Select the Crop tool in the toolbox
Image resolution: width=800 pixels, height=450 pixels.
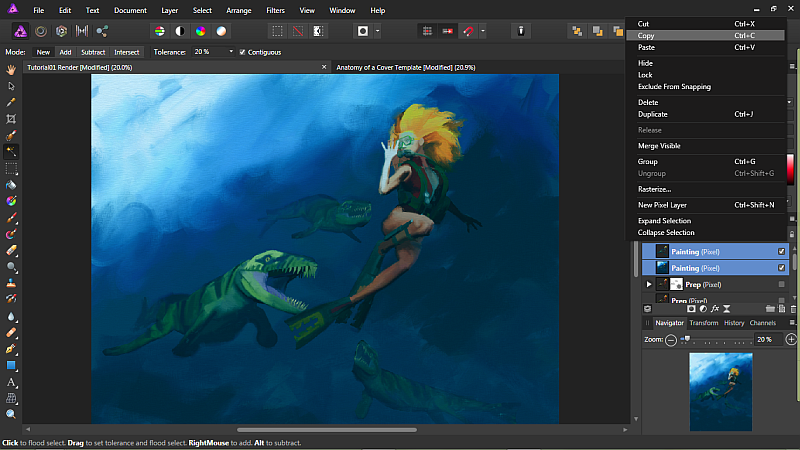(11, 118)
